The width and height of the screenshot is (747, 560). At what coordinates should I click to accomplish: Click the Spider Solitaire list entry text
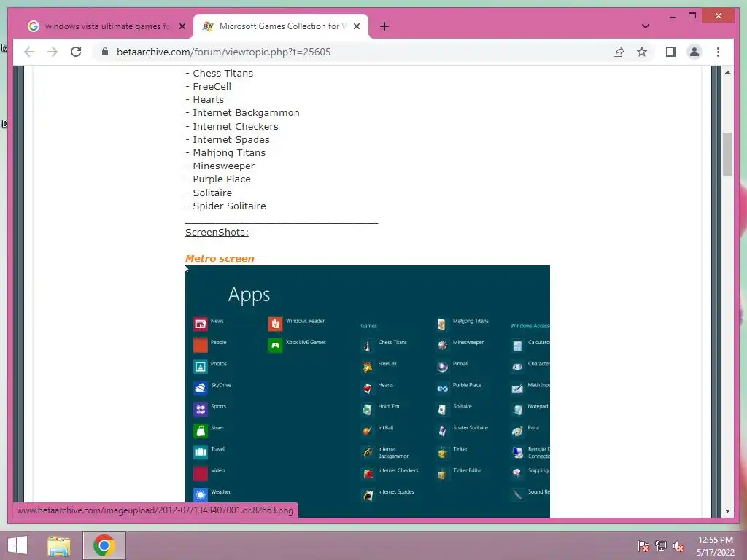(x=229, y=206)
